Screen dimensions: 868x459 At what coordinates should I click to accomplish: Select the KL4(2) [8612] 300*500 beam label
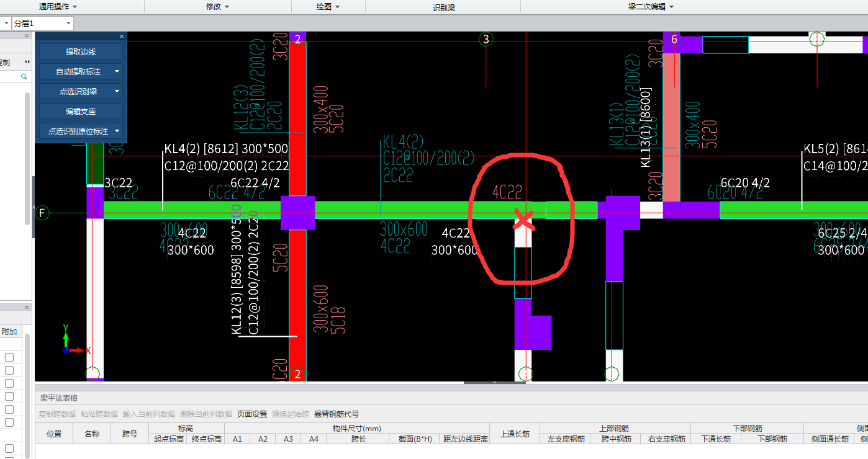click(226, 149)
